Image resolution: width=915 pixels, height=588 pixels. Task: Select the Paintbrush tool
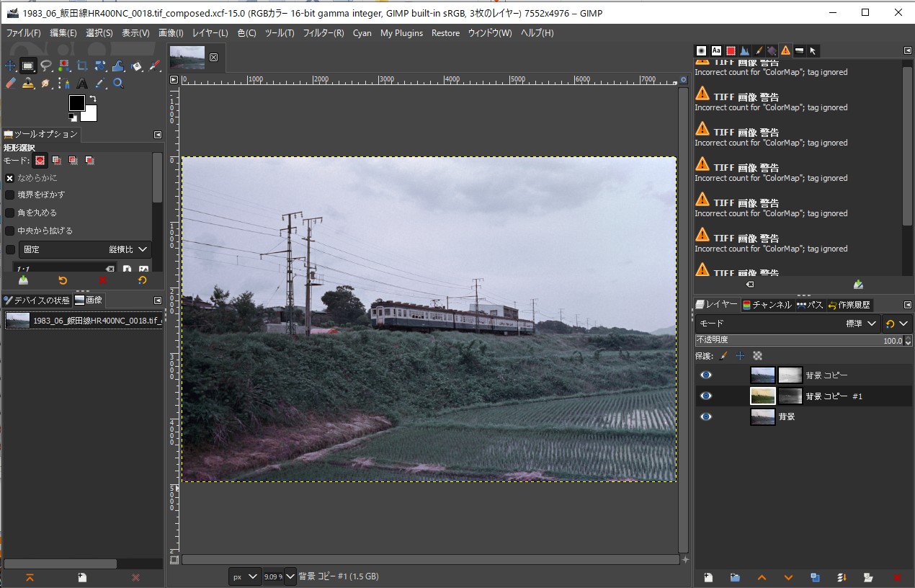click(x=155, y=66)
